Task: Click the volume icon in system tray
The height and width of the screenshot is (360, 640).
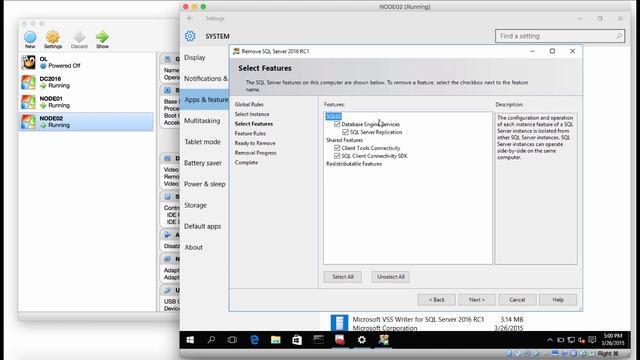Action: (x=581, y=340)
